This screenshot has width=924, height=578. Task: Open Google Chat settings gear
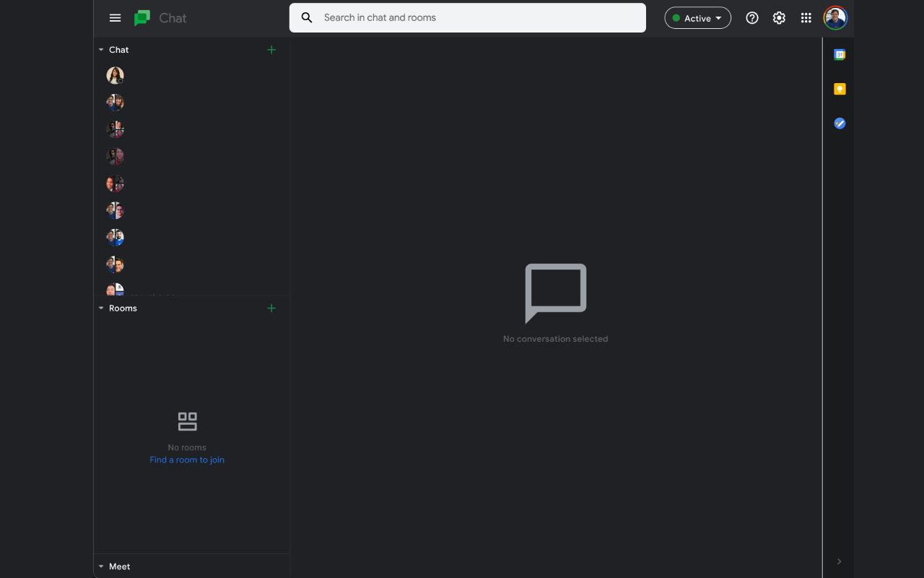(779, 17)
